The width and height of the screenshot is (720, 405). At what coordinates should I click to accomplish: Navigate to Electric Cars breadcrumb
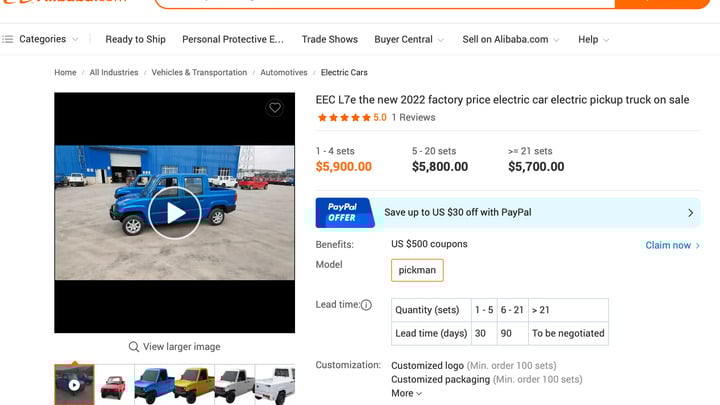click(344, 73)
